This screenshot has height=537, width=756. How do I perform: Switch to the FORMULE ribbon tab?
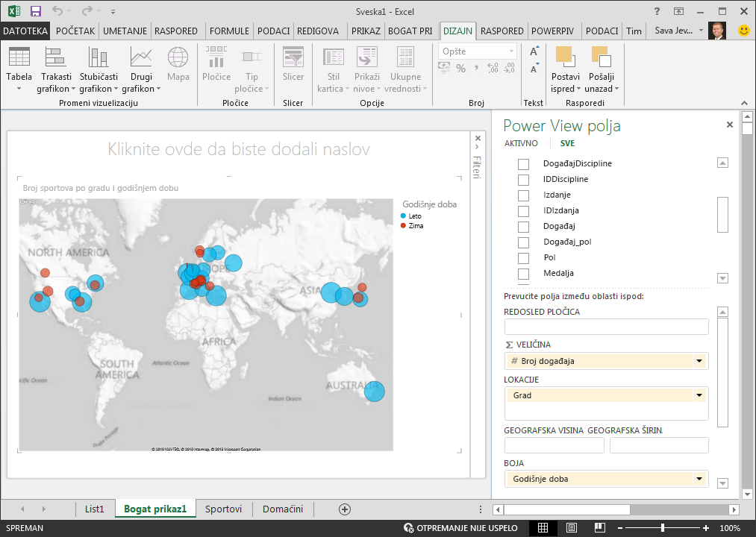click(230, 31)
